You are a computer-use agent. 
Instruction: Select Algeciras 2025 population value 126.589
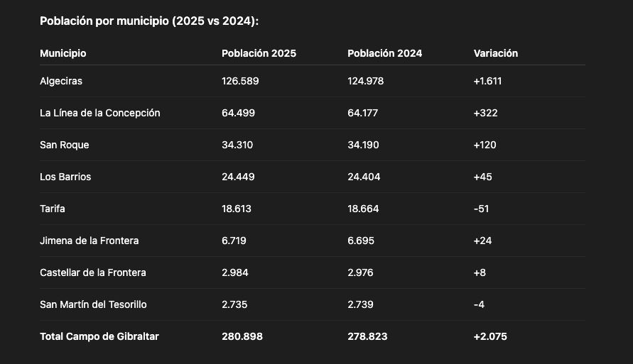[x=240, y=81]
